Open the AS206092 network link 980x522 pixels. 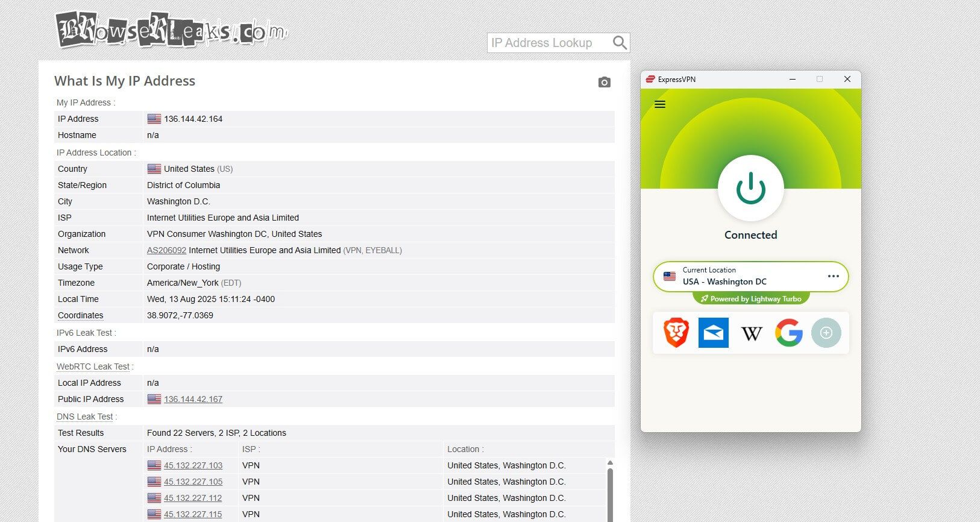pos(166,250)
